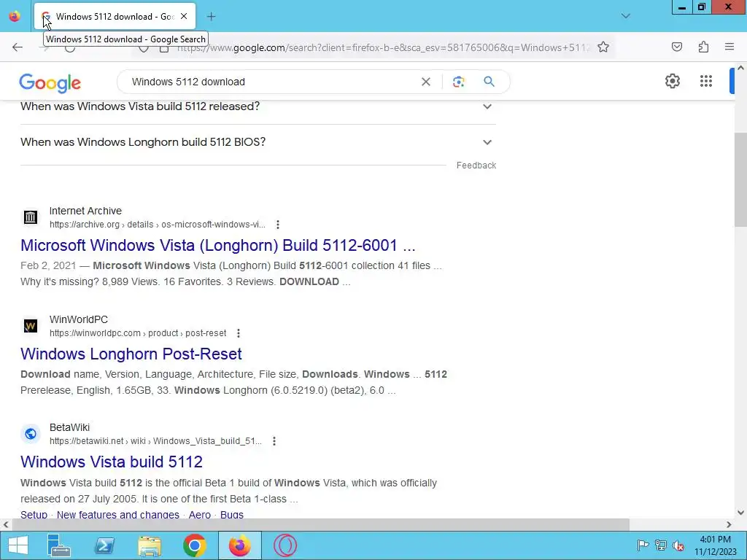The height and width of the screenshot is (560, 747).
Task: Launch Opera from taskbar
Action: coord(285,545)
